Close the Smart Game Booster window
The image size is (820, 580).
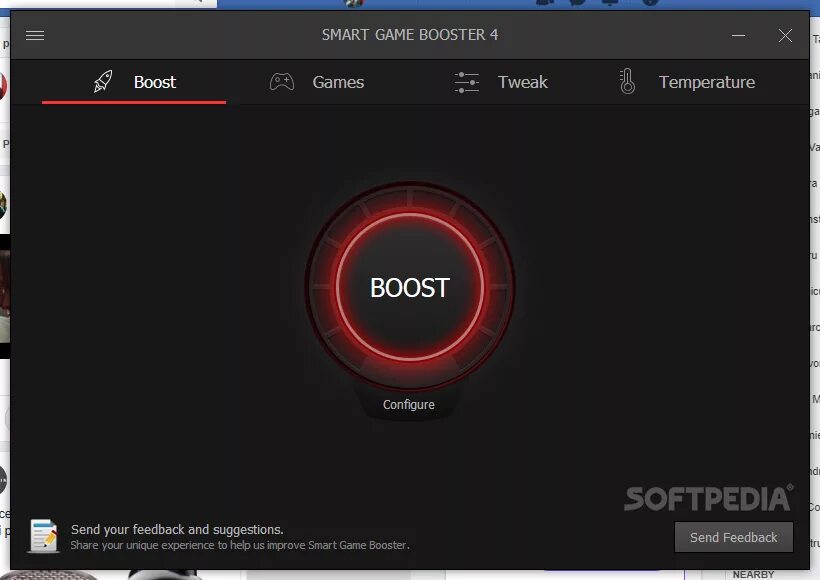[785, 36]
